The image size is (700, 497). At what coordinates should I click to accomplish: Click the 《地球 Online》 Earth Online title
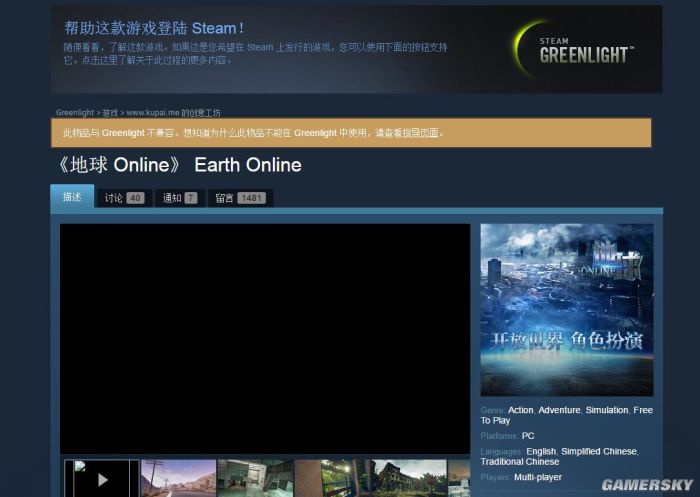click(x=179, y=165)
